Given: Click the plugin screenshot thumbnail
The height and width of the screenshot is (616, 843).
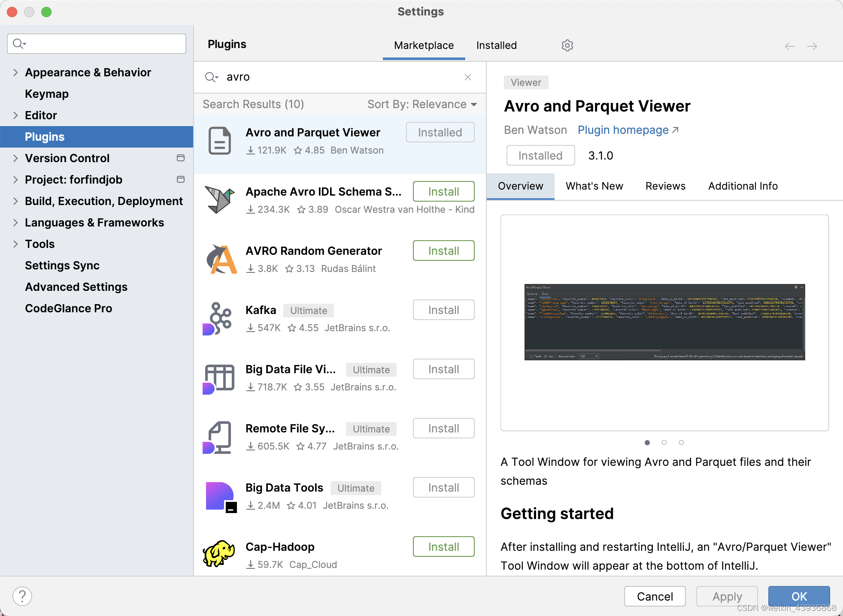Looking at the screenshot, I should (x=664, y=322).
